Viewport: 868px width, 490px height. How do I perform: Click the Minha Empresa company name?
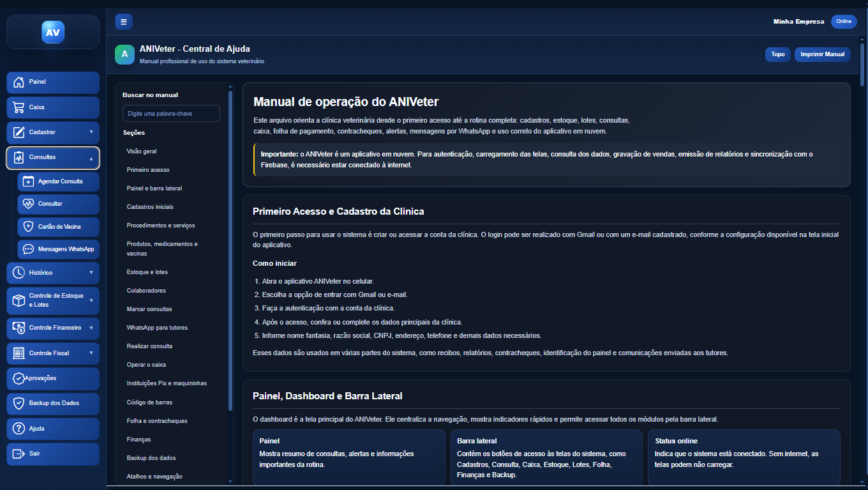(x=798, y=22)
